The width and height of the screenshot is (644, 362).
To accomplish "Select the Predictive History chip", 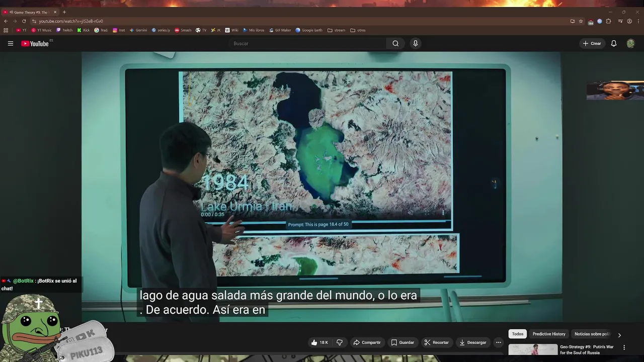I will (549, 334).
